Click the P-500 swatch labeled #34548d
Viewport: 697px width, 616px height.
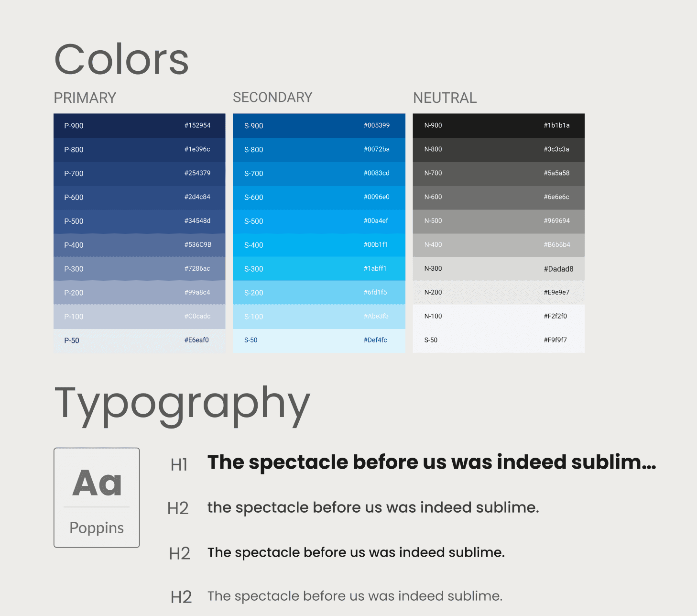pos(139,221)
